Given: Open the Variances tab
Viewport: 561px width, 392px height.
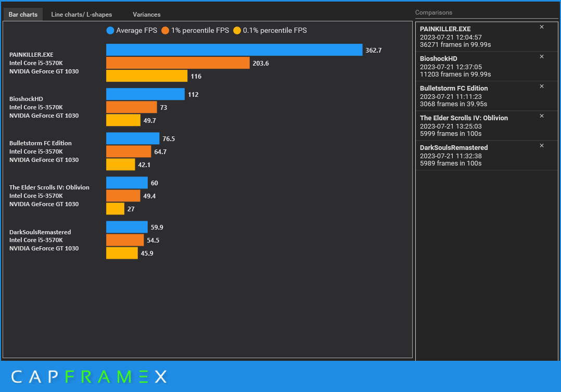Looking at the screenshot, I should click(x=147, y=15).
